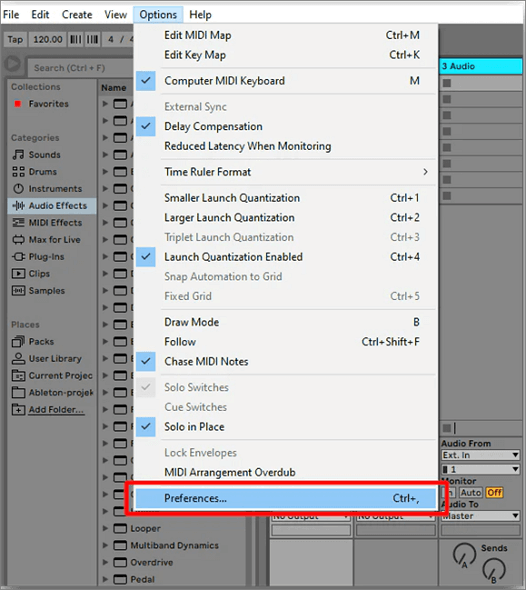This screenshot has width=526, height=590.
Task: Click the 120.00 tempo field
Action: coord(48,40)
